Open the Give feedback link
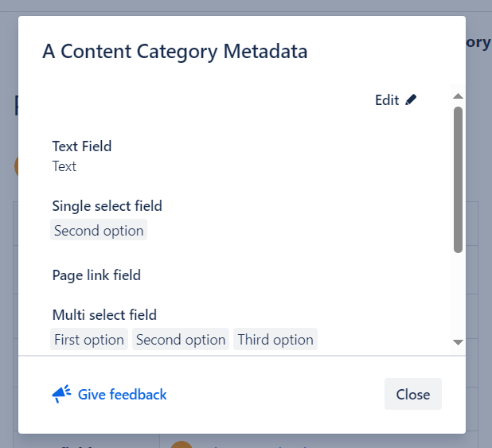 pos(122,394)
